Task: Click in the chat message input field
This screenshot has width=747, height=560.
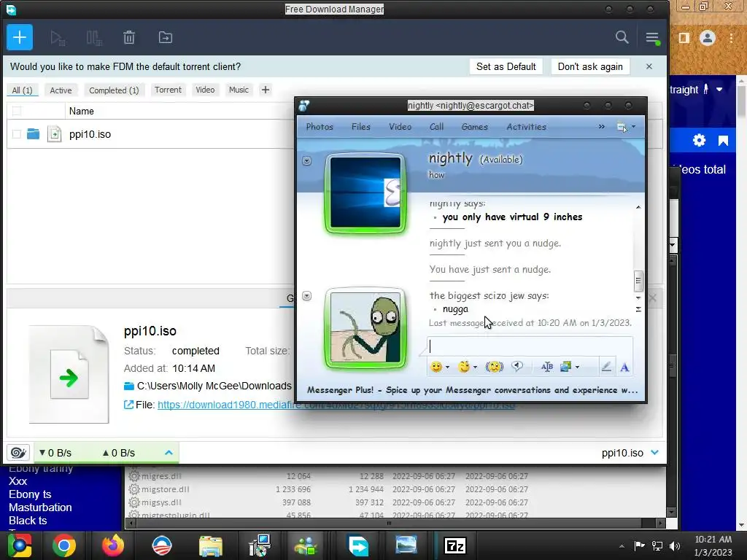Action: pos(530,346)
